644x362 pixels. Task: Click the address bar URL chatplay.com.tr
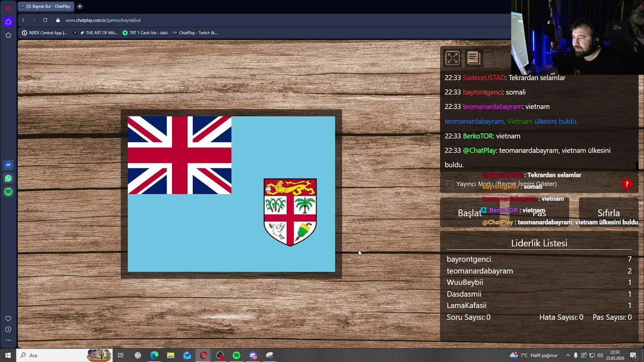coord(103,20)
